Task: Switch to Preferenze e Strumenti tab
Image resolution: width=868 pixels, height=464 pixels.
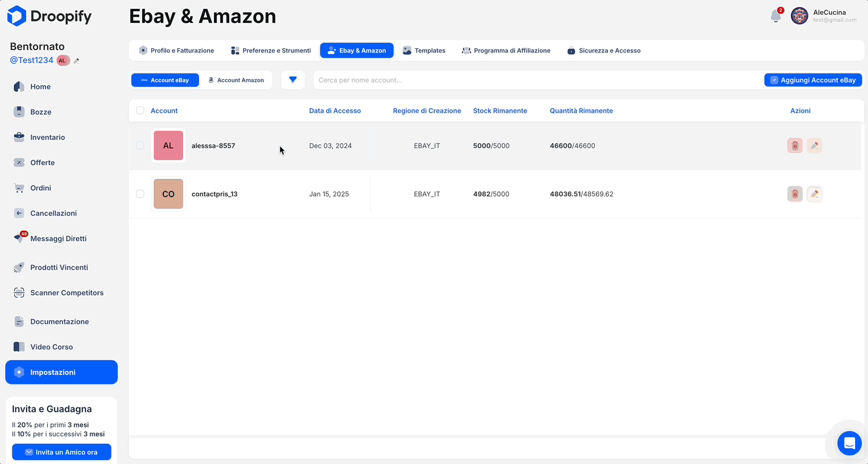Action: pos(271,51)
